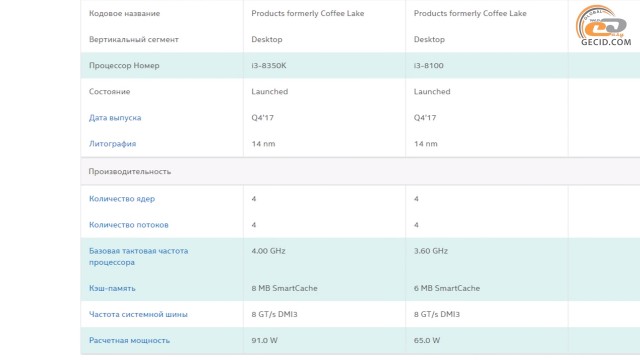Click the 'Количество ядер' link
This screenshot has height=360, width=640.
pos(122,199)
